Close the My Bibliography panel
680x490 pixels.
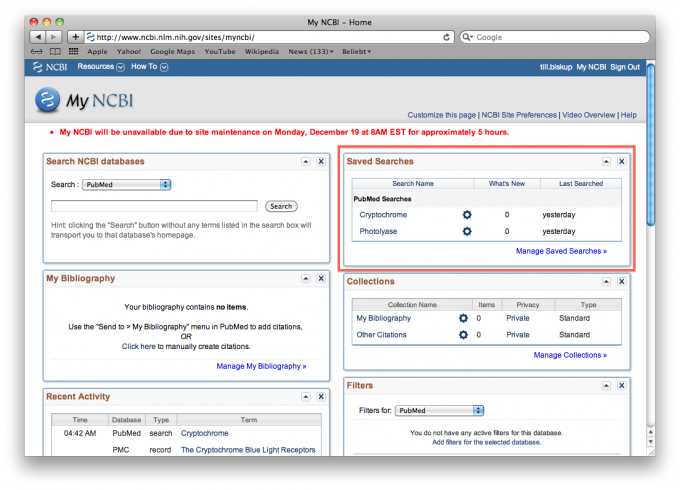(x=321, y=278)
